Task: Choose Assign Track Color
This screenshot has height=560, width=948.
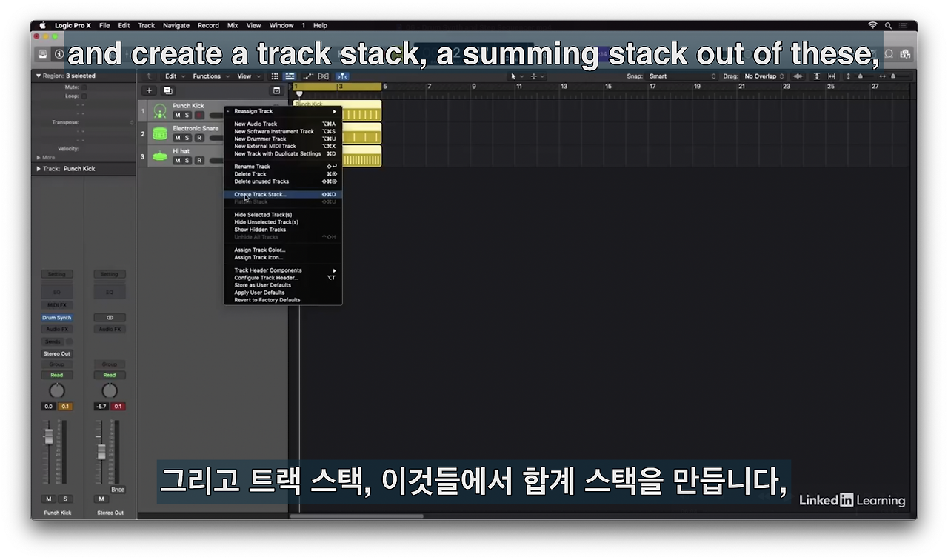Action: point(283,250)
